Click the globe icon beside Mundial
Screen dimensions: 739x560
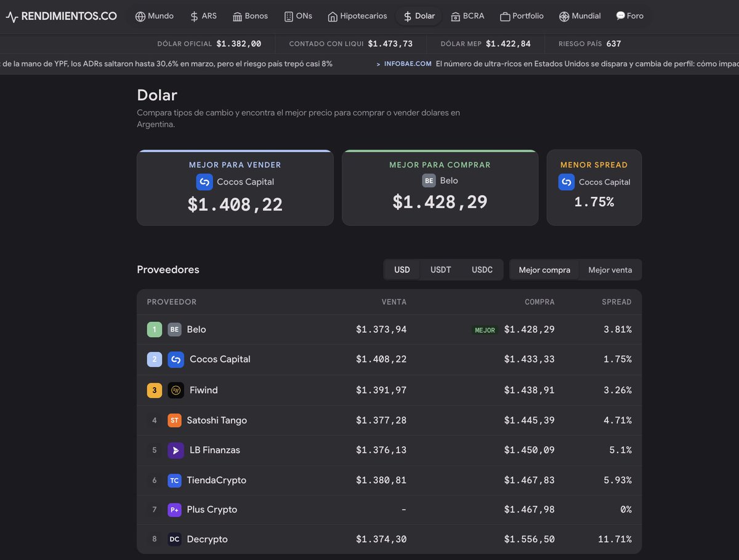(564, 17)
